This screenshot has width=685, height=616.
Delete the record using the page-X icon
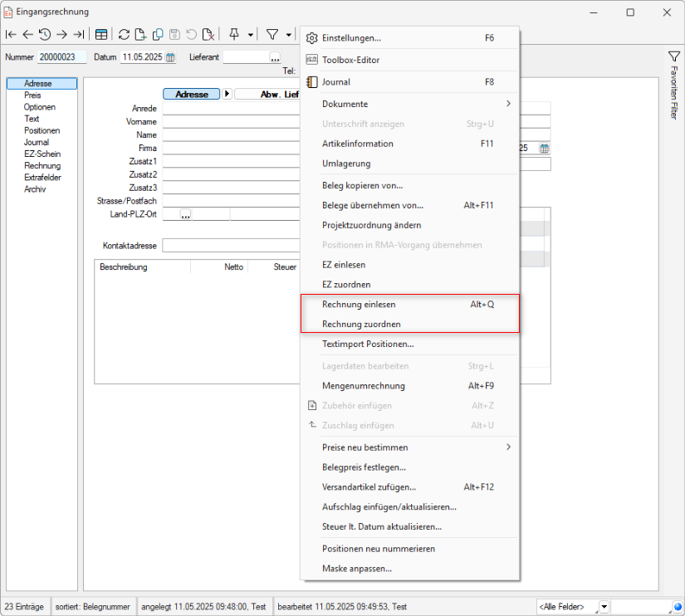click(x=208, y=34)
